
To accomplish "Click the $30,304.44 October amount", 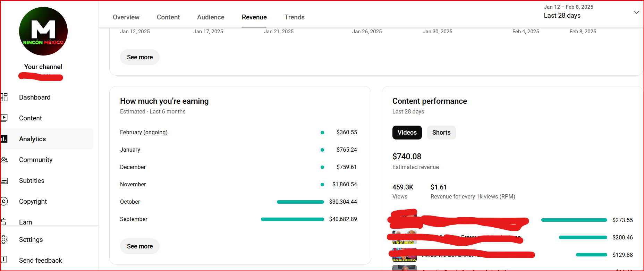I will tap(343, 202).
